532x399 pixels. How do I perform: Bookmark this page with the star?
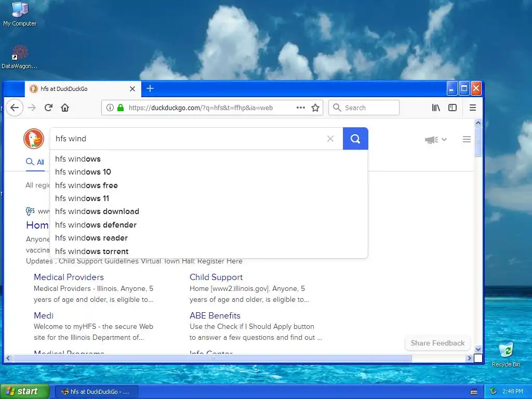coord(315,108)
